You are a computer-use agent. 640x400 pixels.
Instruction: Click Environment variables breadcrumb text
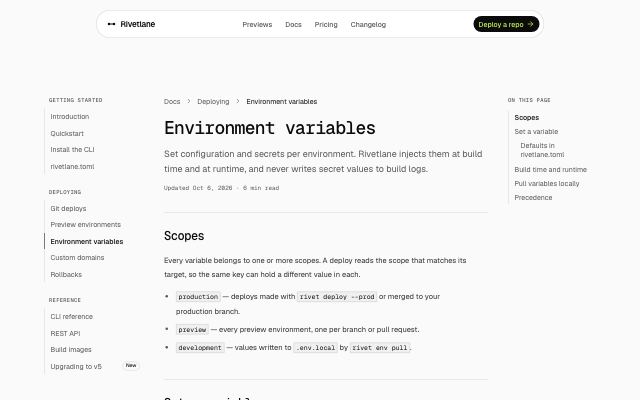click(282, 102)
